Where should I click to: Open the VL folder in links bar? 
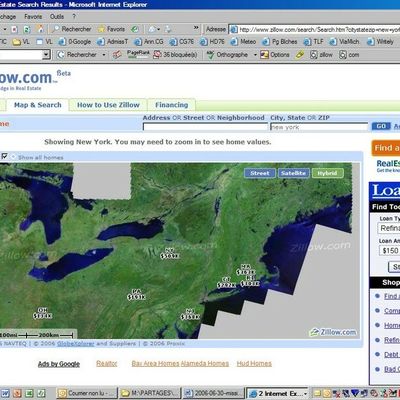point(21,42)
